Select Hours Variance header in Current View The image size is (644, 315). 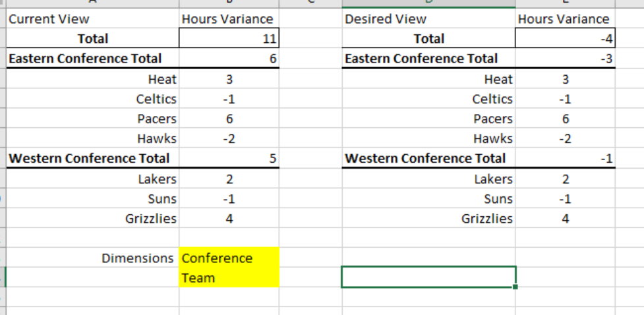228,19
